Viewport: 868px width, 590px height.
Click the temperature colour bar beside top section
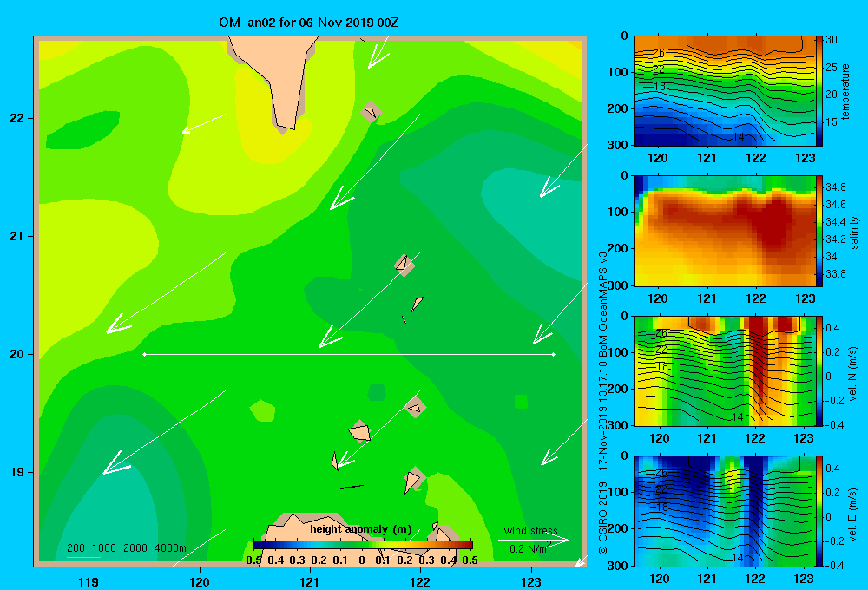click(819, 91)
